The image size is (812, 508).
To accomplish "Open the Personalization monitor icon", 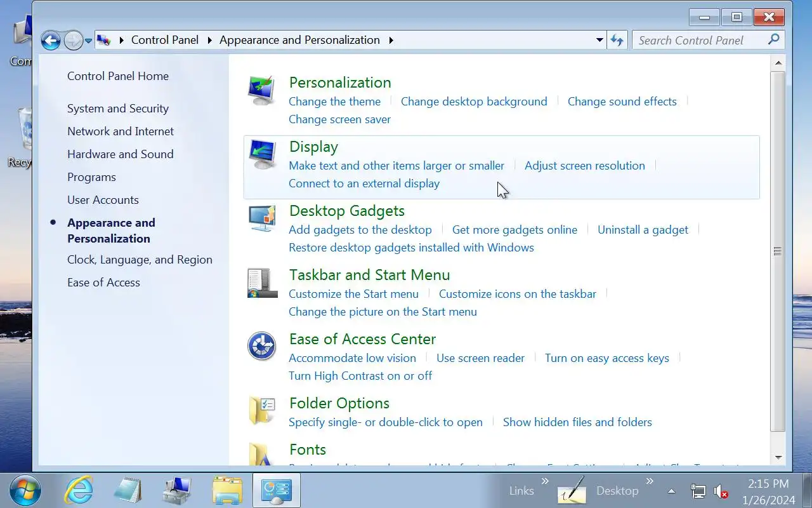I will point(261,90).
